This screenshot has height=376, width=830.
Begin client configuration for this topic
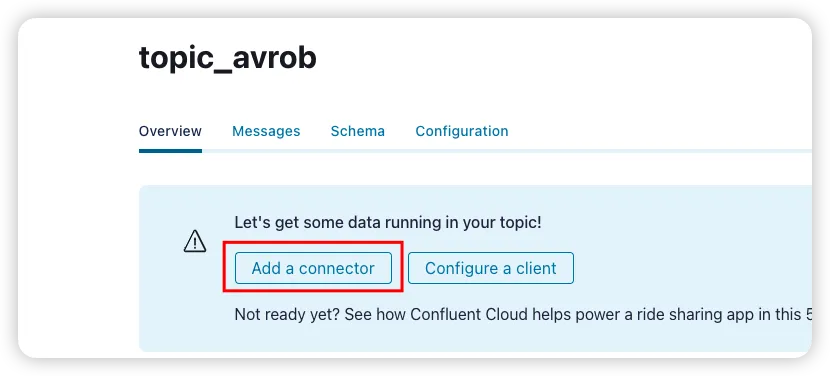pyautogui.click(x=491, y=268)
